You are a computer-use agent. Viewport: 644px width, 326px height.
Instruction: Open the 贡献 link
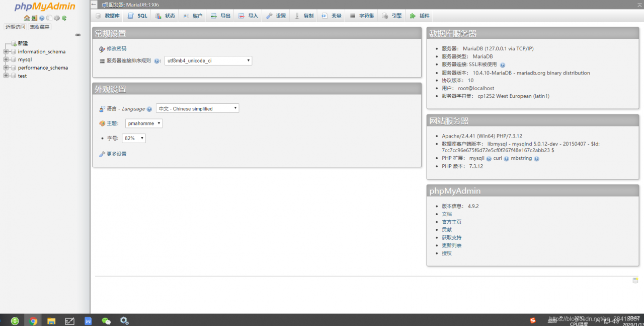point(447,230)
